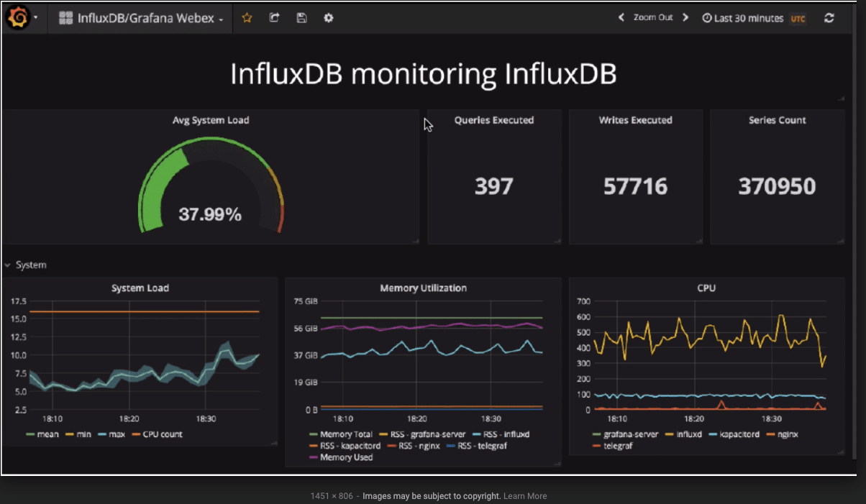866x504 pixels.
Task: Click Memory Used legend color swatch
Action: tap(314, 457)
